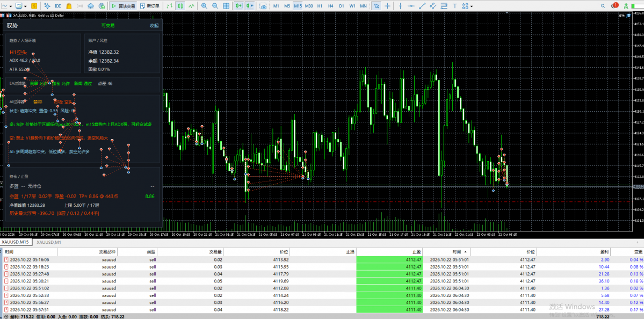The image size is (644, 319).
Task: Click the signals broadcast icon
Action: [x=79, y=6]
